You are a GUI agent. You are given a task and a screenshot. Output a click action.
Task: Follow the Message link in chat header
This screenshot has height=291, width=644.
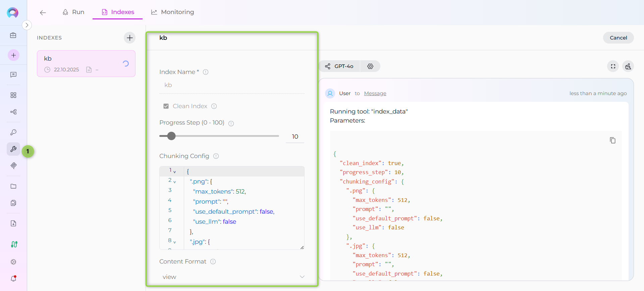point(375,93)
